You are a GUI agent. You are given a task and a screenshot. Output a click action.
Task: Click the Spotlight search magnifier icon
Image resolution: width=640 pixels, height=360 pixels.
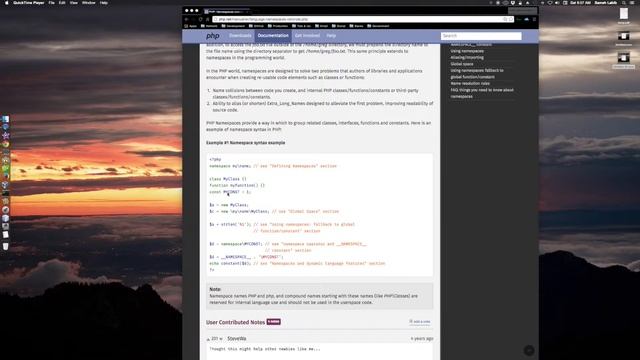pyautogui.click(x=624, y=3)
